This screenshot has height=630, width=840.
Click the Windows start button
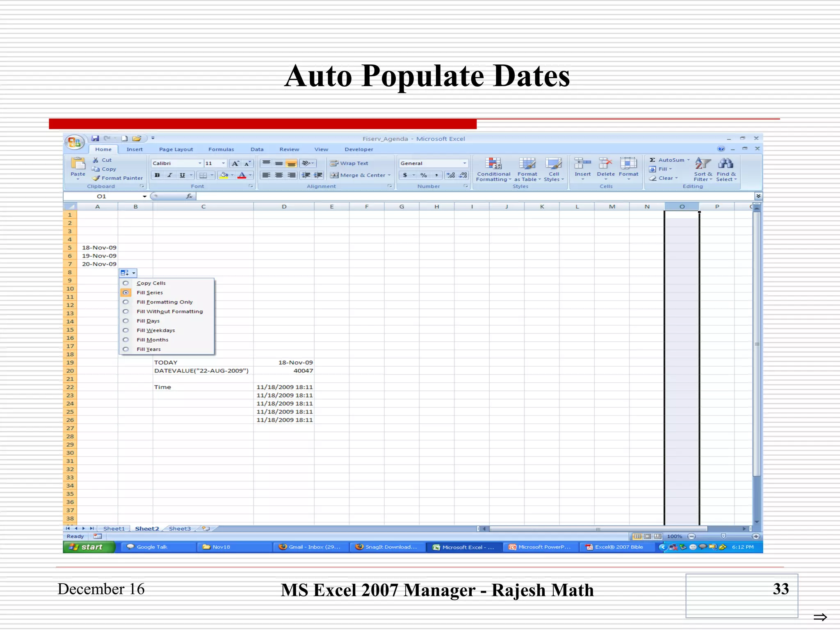pos(88,547)
